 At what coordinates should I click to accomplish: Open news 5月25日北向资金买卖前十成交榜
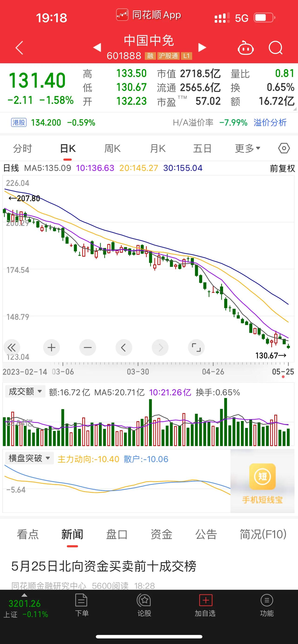(104, 566)
